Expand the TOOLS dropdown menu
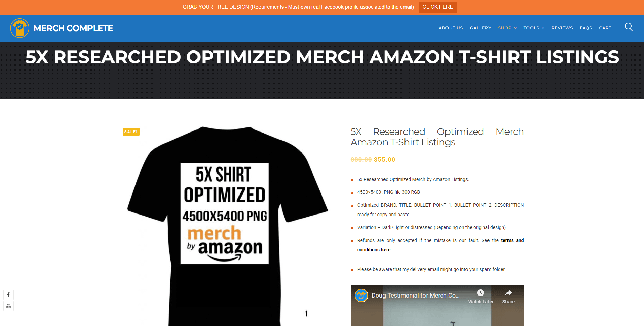This screenshot has width=644, height=326. click(x=534, y=28)
